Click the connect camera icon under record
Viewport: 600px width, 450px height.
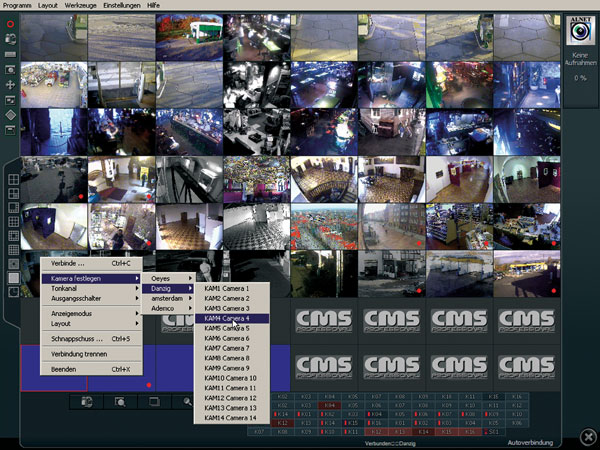(10, 39)
